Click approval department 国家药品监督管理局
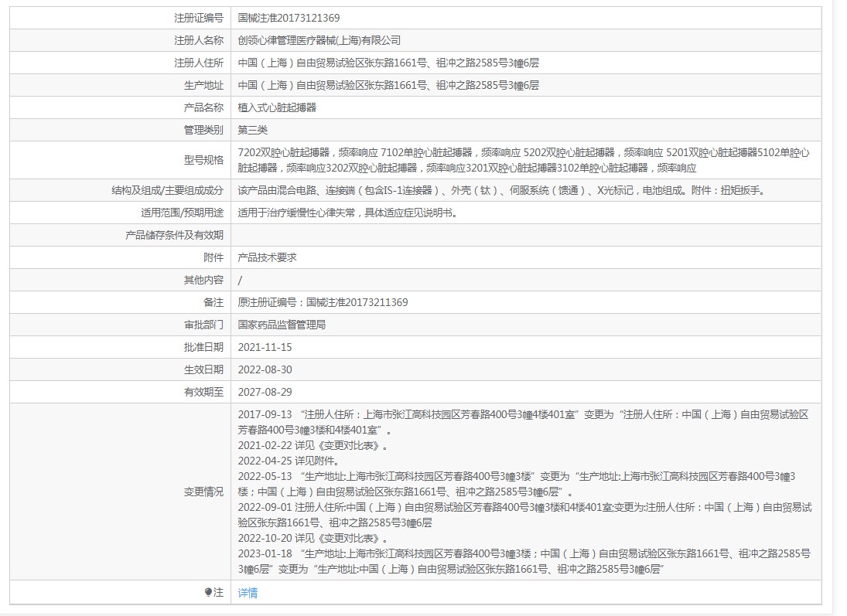The image size is (847, 616). pyautogui.click(x=282, y=325)
